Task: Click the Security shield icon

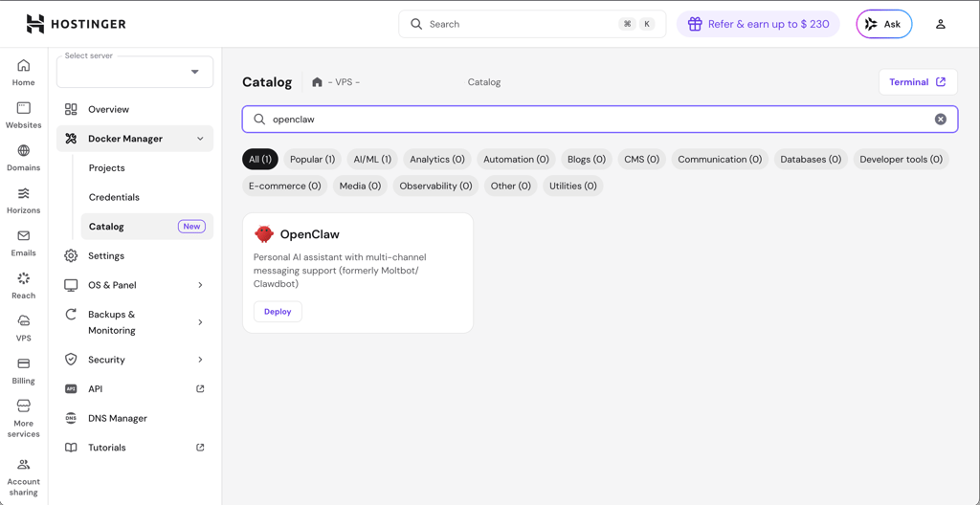Action: tap(71, 360)
